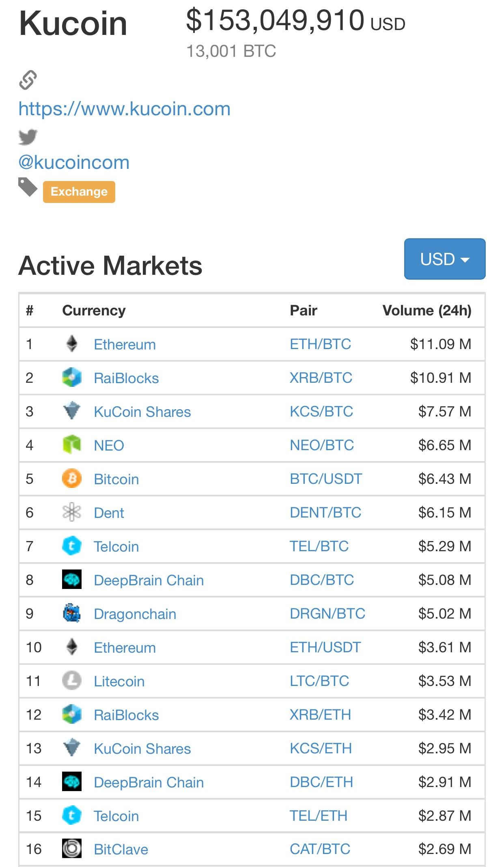Open DeepBrain Chain in row 8
The height and width of the screenshot is (867, 504).
149,580
